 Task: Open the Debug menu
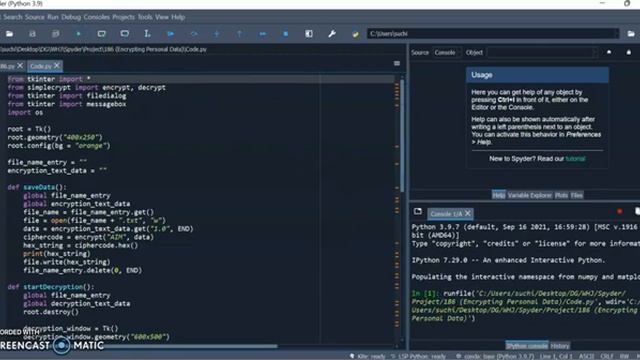(x=71, y=17)
